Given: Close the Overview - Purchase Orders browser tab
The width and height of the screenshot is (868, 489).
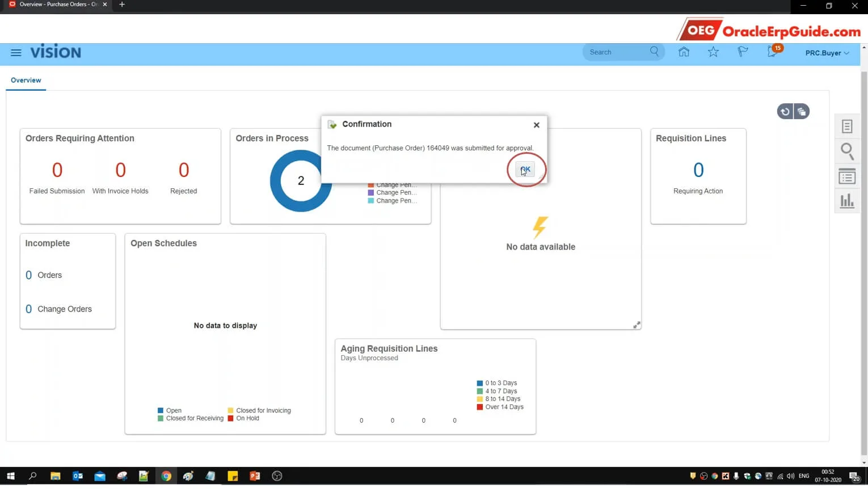Looking at the screenshot, I should coord(105,5).
